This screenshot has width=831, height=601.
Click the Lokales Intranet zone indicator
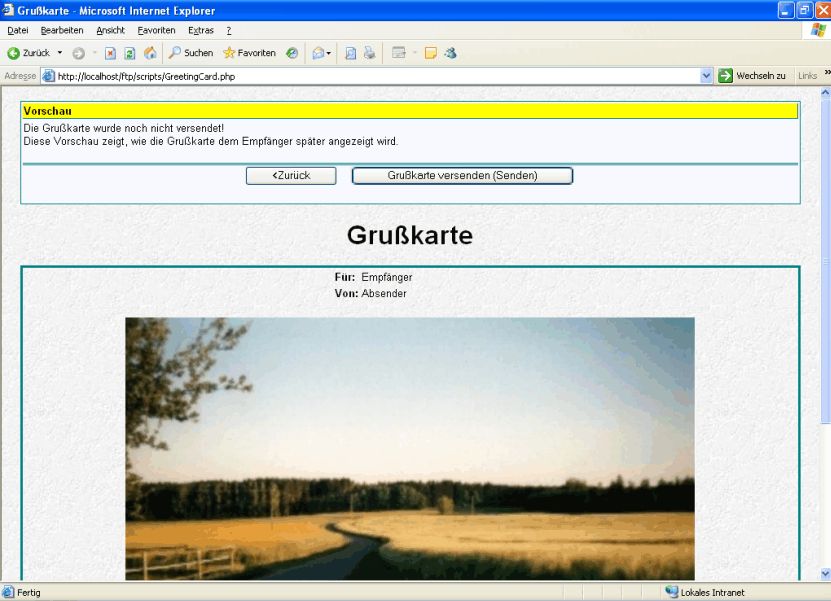(705, 593)
